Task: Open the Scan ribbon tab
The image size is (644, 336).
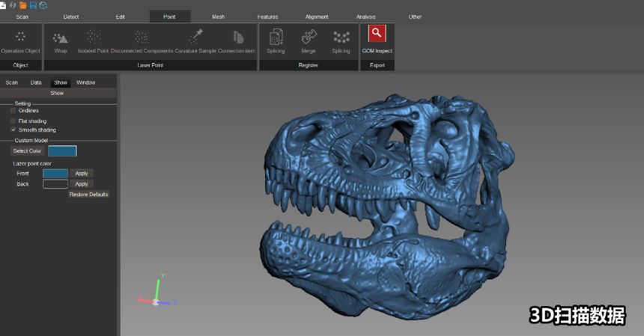Action: coord(22,16)
